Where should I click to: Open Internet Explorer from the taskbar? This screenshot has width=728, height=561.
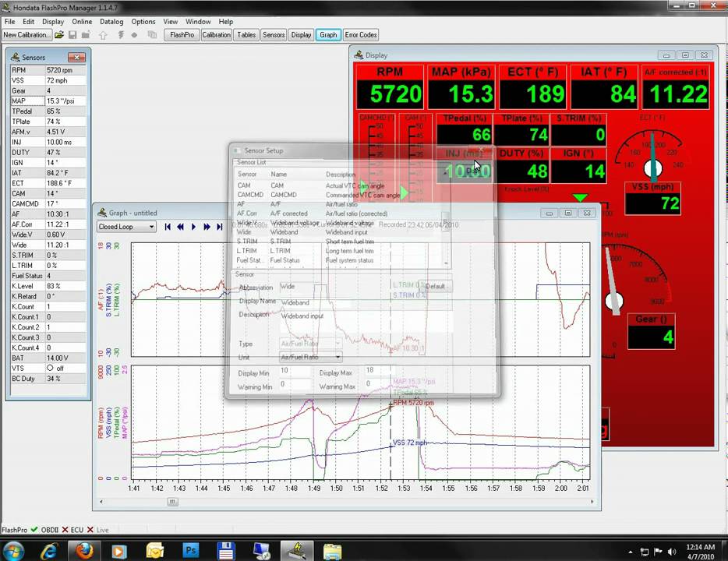pyautogui.click(x=49, y=551)
